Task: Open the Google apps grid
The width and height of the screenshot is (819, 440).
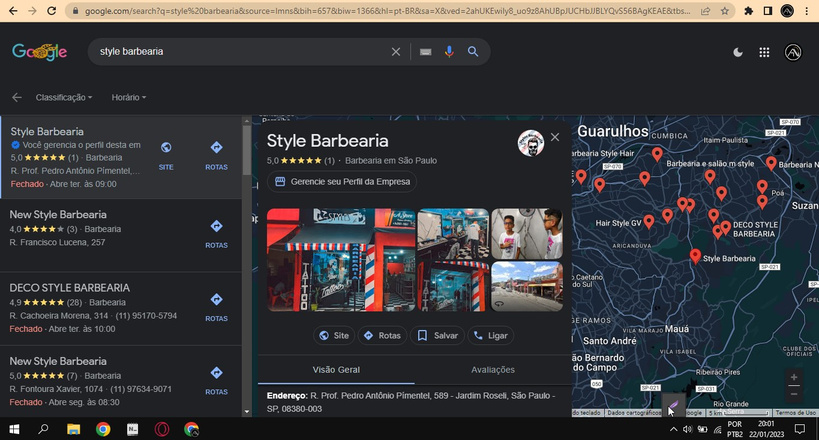Action: pyautogui.click(x=764, y=52)
